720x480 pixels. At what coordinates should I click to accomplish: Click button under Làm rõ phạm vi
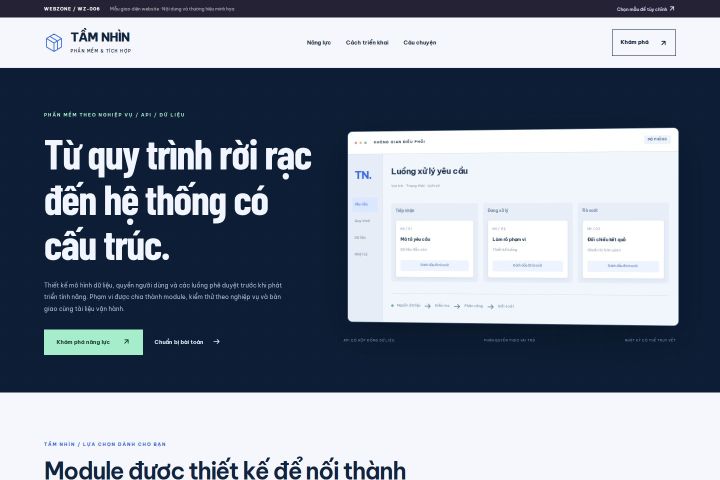coord(527,265)
